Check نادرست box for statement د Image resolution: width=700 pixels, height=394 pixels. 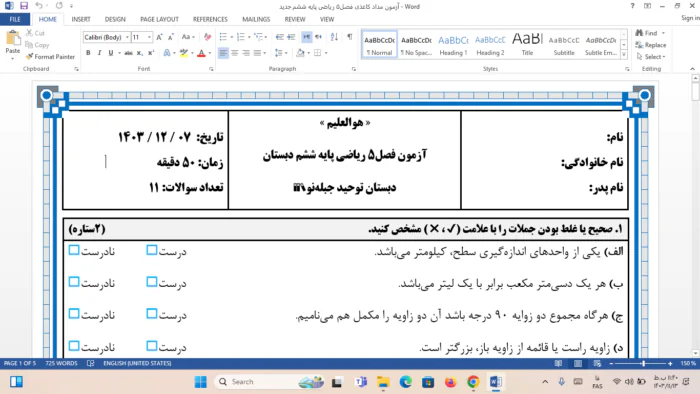click(74, 345)
